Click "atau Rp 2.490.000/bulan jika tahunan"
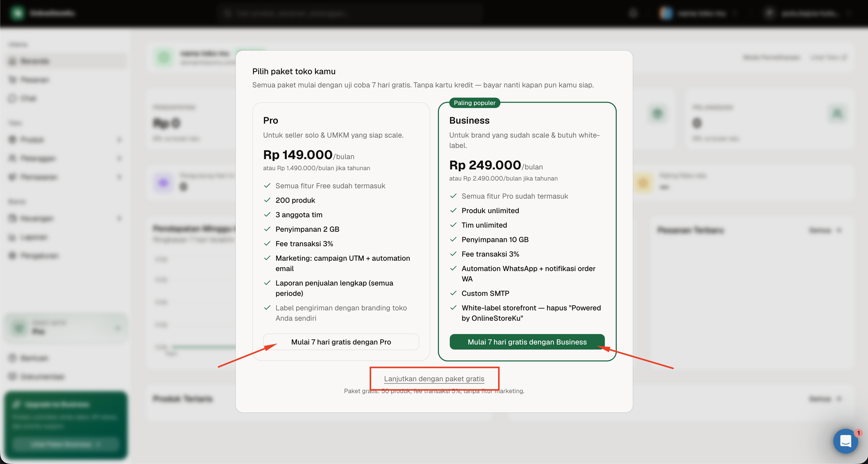Screen dimensions: 868x464 tap(504, 178)
